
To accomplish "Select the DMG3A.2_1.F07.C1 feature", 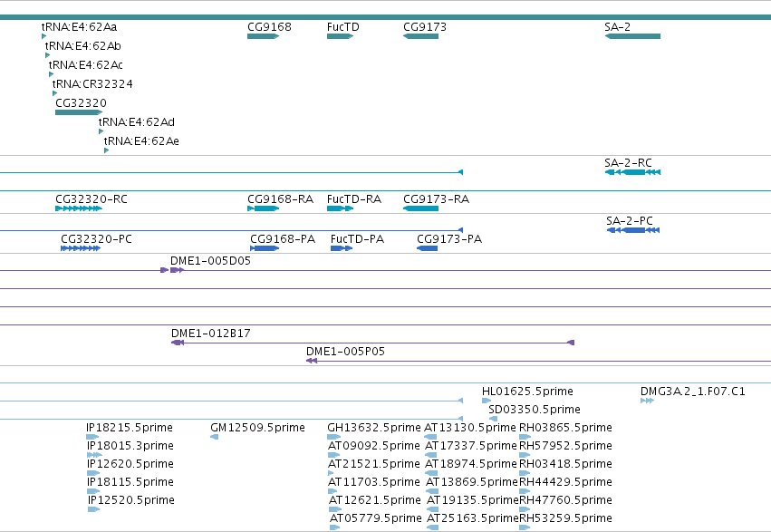I will tap(647, 401).
